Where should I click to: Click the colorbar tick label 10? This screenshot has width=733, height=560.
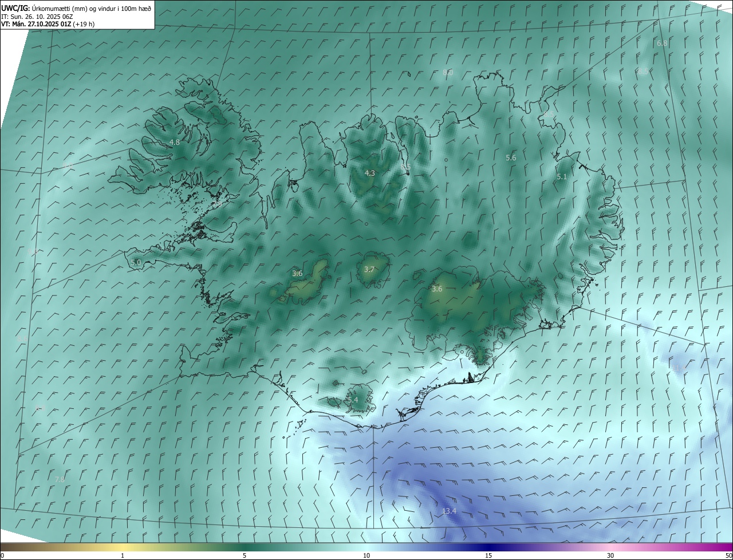click(366, 555)
